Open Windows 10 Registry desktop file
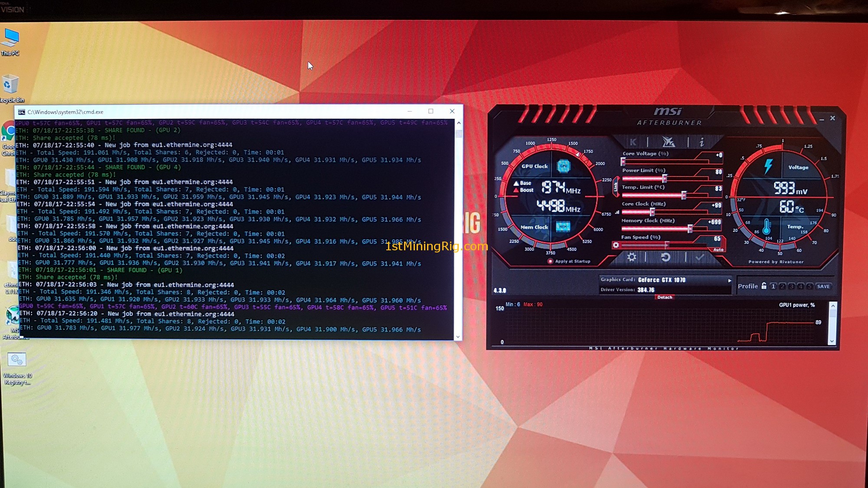Image resolution: width=868 pixels, height=488 pixels. tap(17, 368)
